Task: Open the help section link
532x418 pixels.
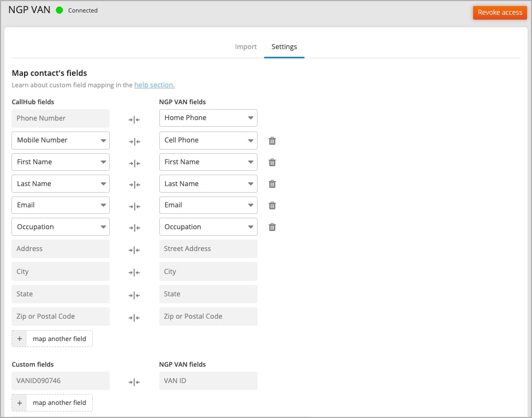Action: (154, 85)
